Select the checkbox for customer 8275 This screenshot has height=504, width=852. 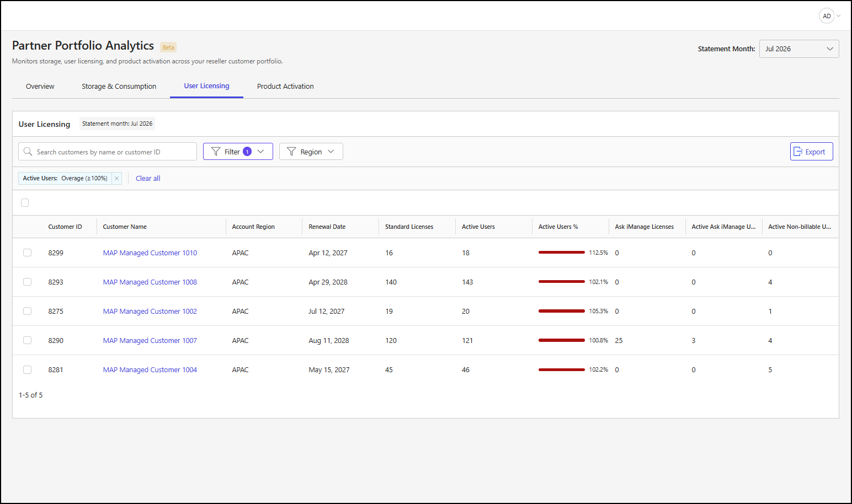pos(27,311)
